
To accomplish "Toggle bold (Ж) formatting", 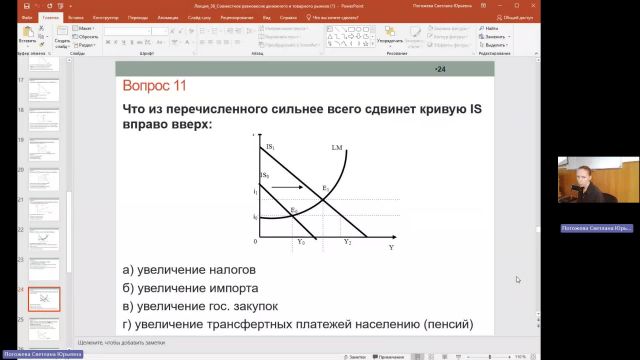I will point(108,42).
